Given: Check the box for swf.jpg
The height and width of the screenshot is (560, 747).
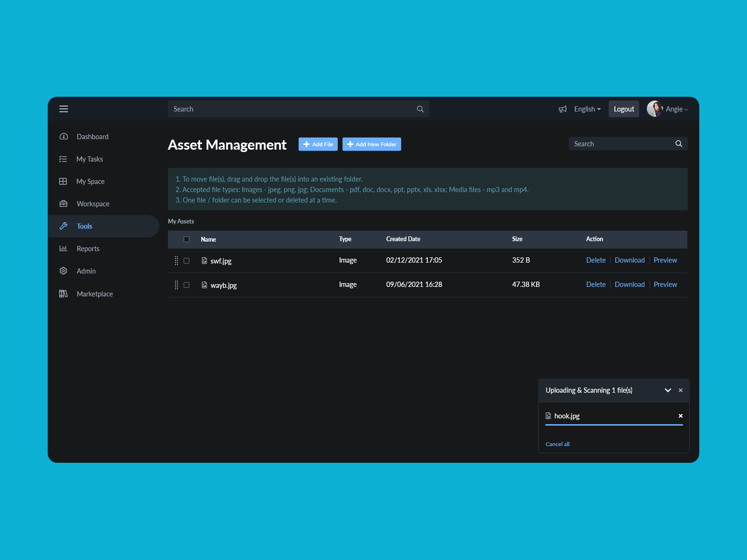Looking at the screenshot, I should coord(187,261).
